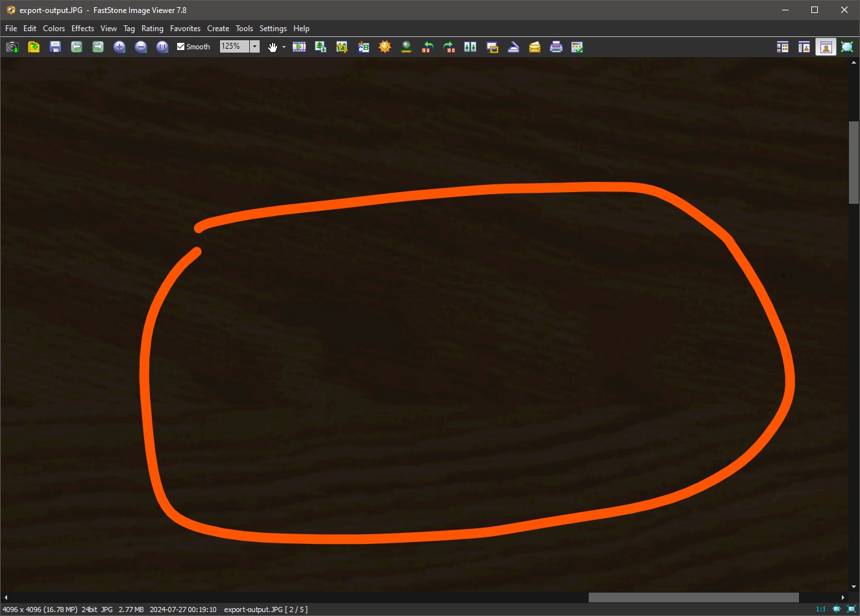This screenshot has width=860, height=616.
Task: Open the Colors menu
Action: (x=54, y=29)
